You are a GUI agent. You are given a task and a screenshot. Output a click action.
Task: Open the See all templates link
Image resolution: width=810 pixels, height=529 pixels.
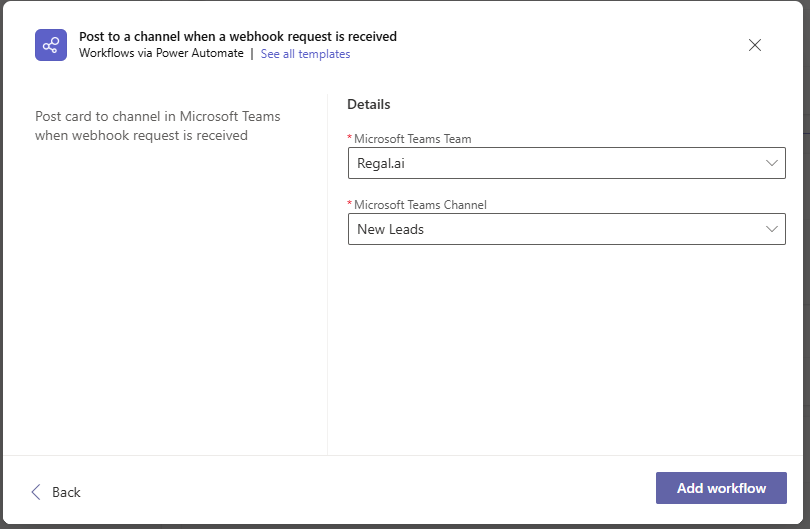305,54
